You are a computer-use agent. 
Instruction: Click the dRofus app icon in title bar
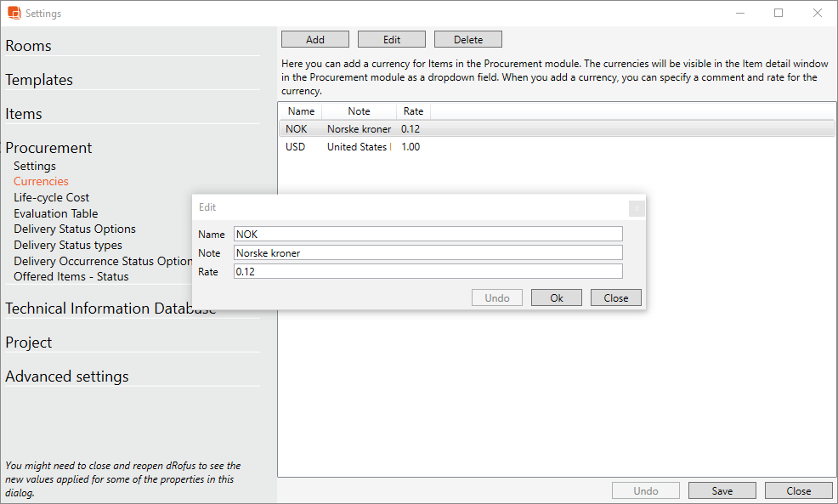point(14,13)
